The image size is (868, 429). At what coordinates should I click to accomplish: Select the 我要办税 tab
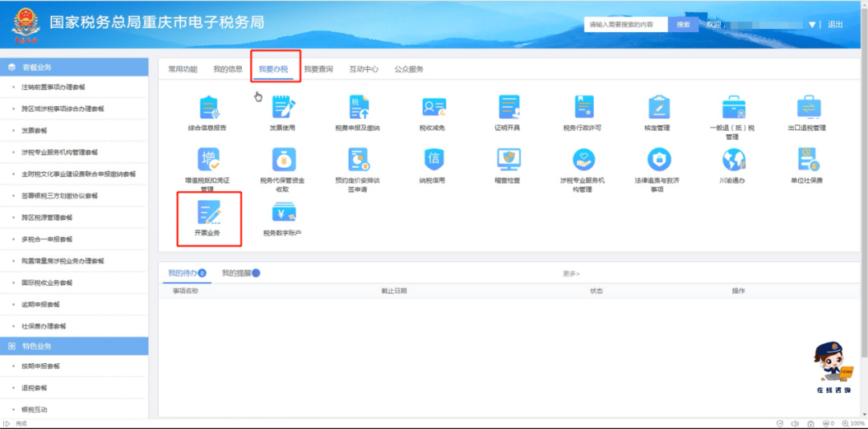click(273, 69)
